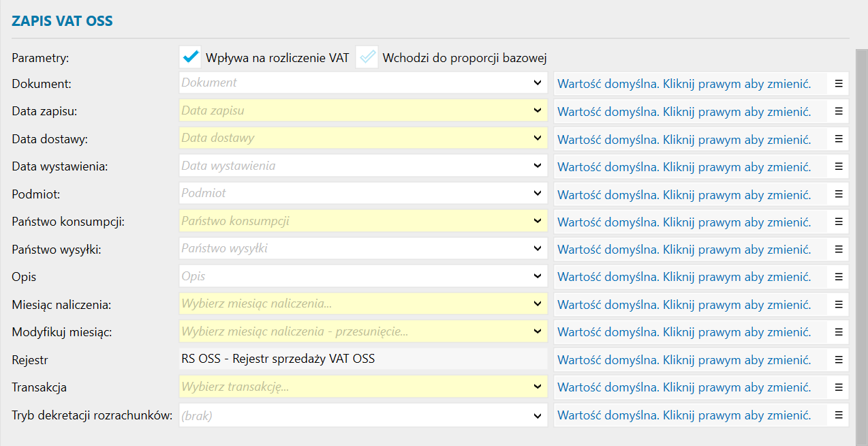Click 'Wartość domyślna' link in Data zapisu row
868x446 pixels.
coord(684,111)
